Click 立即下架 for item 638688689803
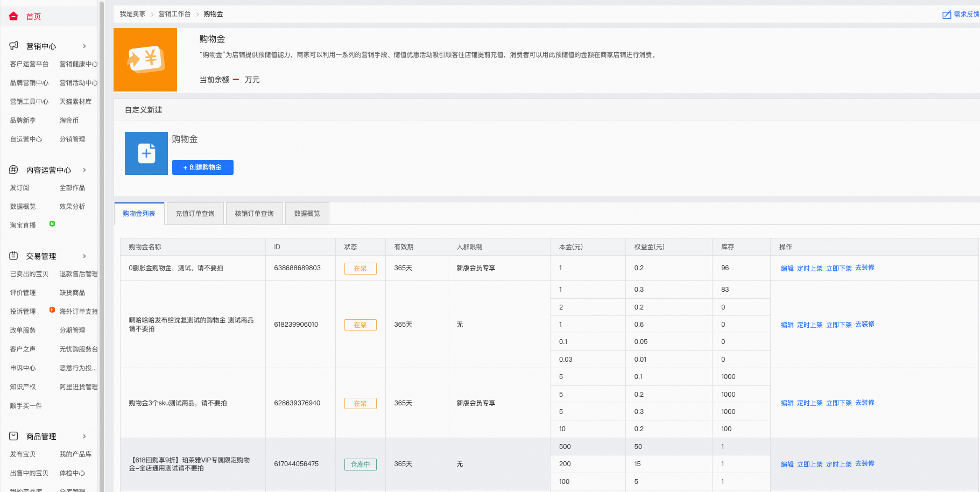Screen dimensions: 980x492 839,268
